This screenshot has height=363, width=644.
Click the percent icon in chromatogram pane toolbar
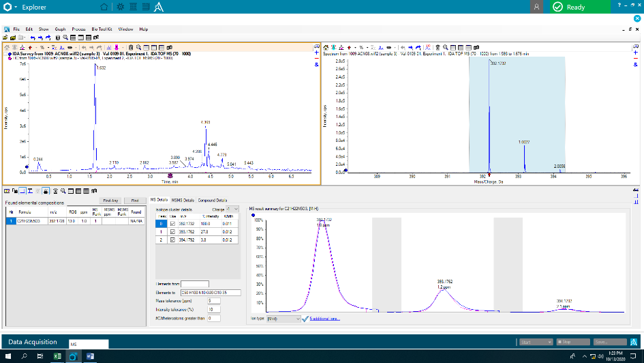pyautogui.click(x=42, y=48)
